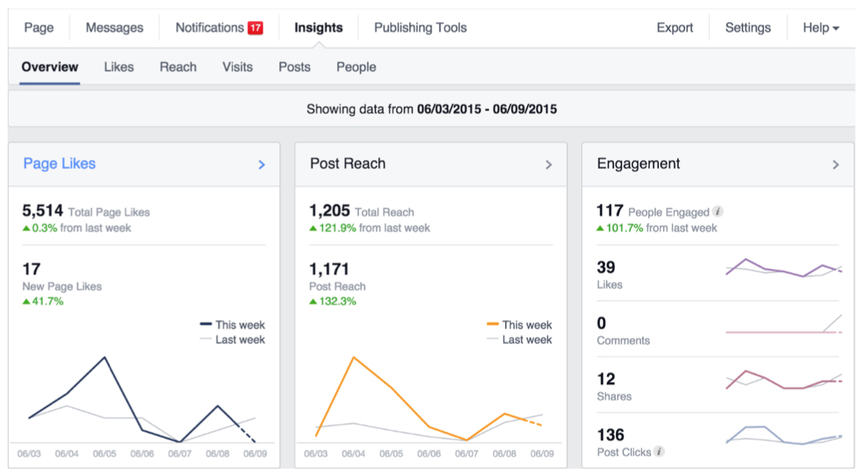The width and height of the screenshot is (868, 474).
Task: Click Last week legend in Page Likes
Action: 232,340
